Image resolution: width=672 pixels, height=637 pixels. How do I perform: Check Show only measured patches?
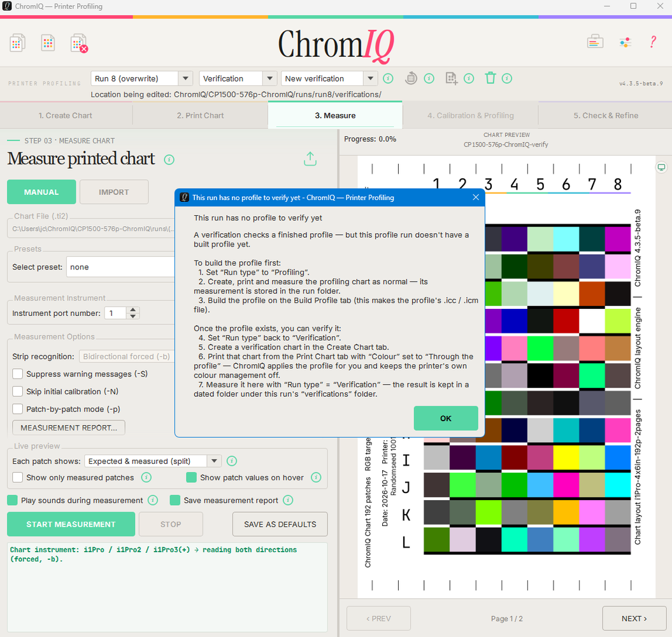click(x=18, y=478)
